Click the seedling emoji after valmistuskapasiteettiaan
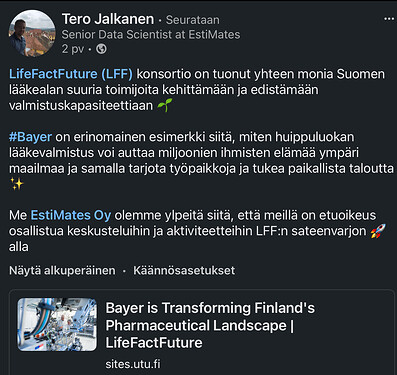 [164, 105]
